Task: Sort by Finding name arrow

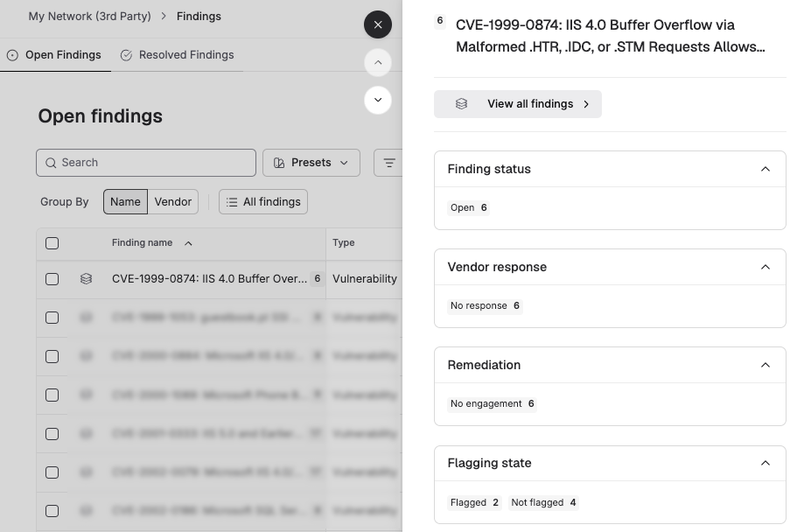Action: pyautogui.click(x=189, y=243)
